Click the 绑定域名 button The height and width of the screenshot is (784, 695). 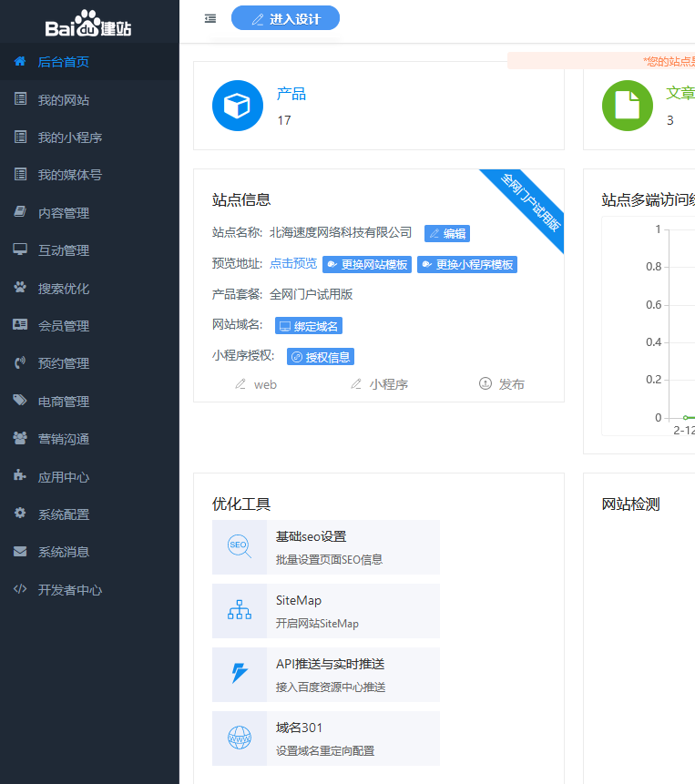(309, 326)
